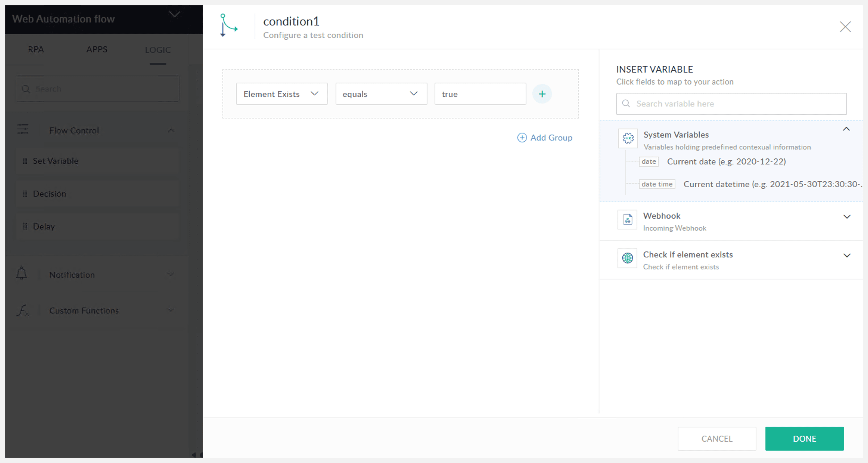Viewport: 868px width, 463px height.
Task: Click the plus icon to add a condition
Action: pyautogui.click(x=542, y=94)
